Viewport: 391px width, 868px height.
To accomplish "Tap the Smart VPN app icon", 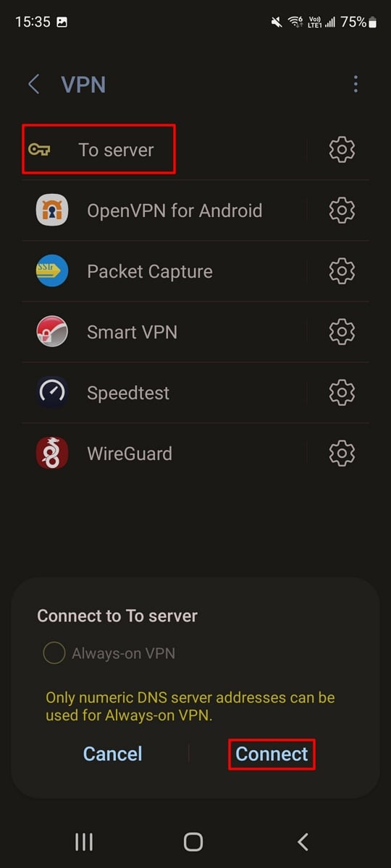I will point(52,332).
